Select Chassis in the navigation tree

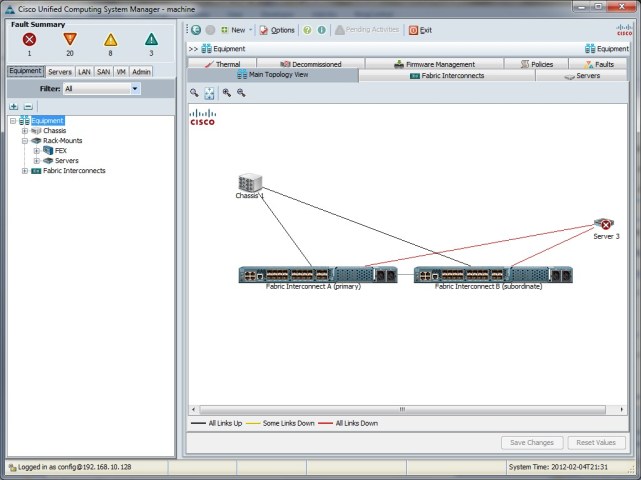(54, 131)
